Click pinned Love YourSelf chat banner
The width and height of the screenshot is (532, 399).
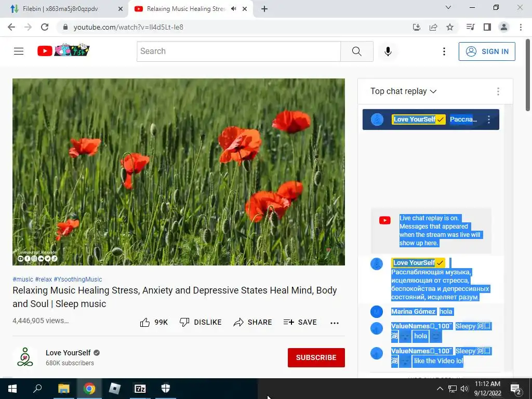431,119
